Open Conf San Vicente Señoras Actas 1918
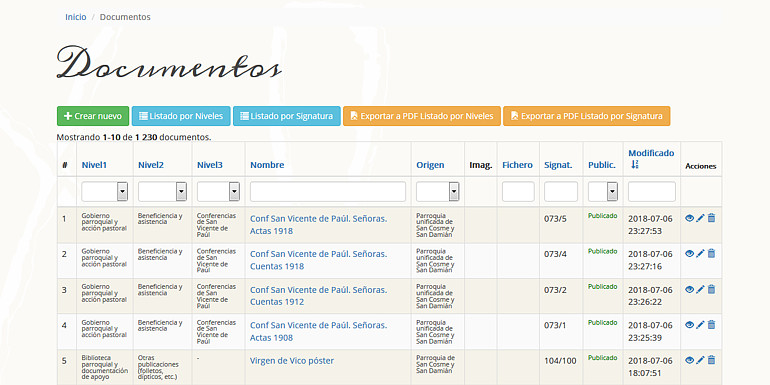 coord(318,225)
